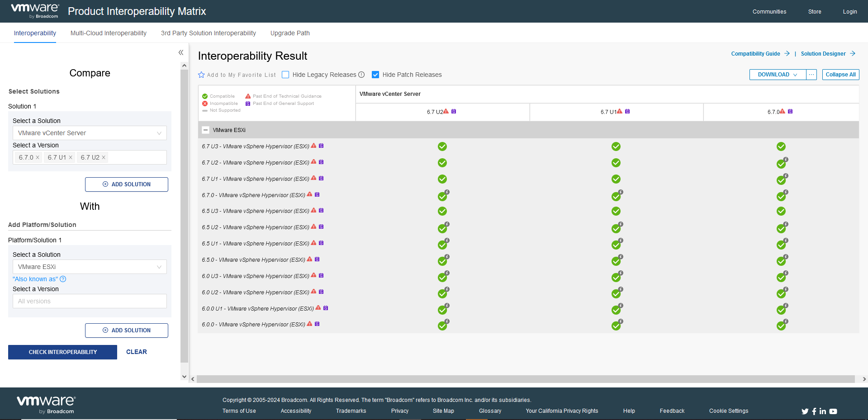This screenshot has height=420, width=868.
Task: Click ADD SOLUTION under Solution 1
Action: click(x=127, y=184)
